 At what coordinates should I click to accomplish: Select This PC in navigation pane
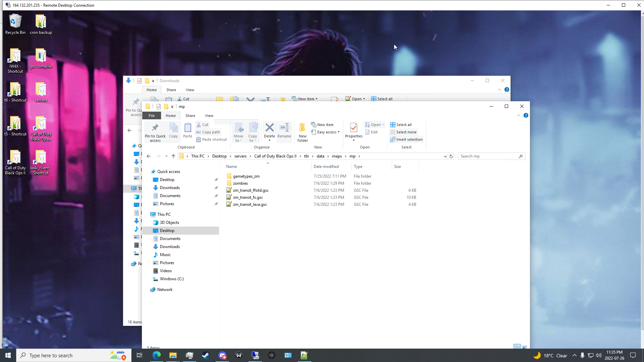point(164,215)
